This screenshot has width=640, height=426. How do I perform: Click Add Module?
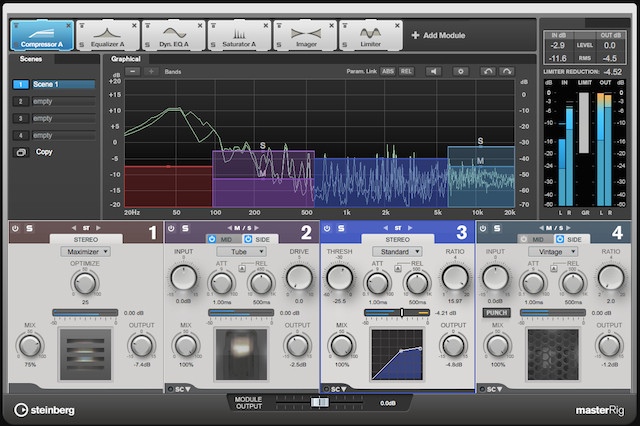point(438,36)
